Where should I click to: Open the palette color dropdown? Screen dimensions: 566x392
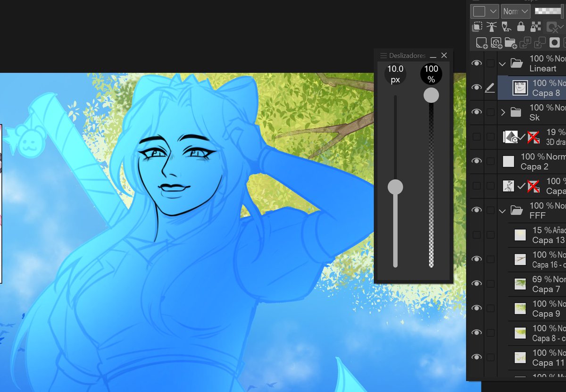pos(485,11)
